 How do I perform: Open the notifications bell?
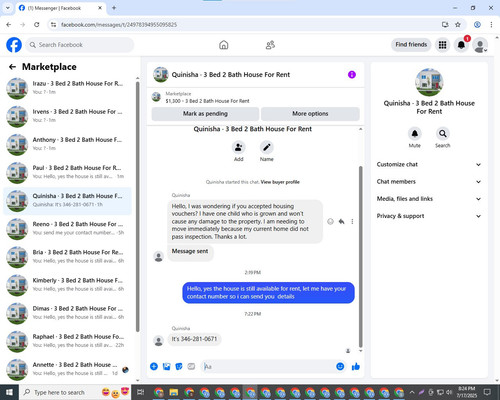point(461,45)
